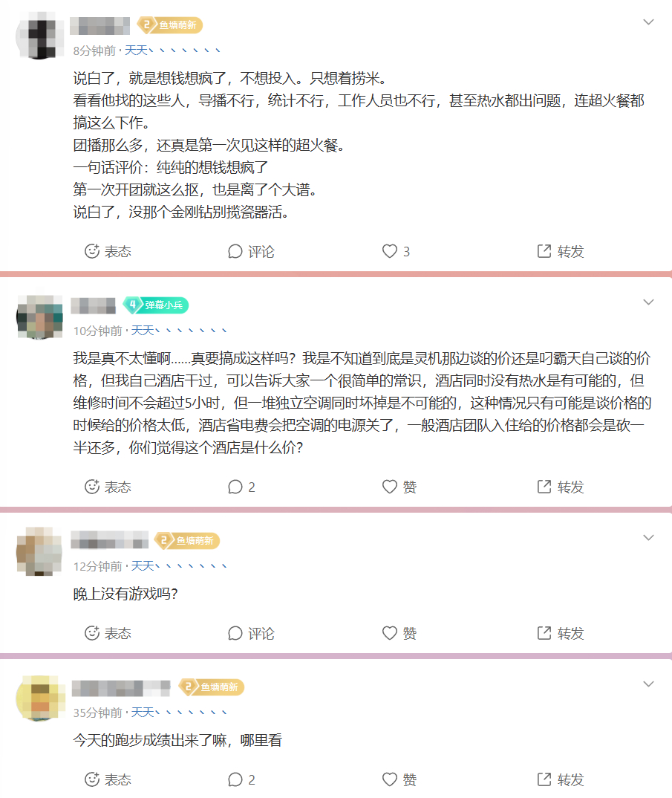
Task: Click the 表态 emoji icon on first post
Action: [x=91, y=251]
